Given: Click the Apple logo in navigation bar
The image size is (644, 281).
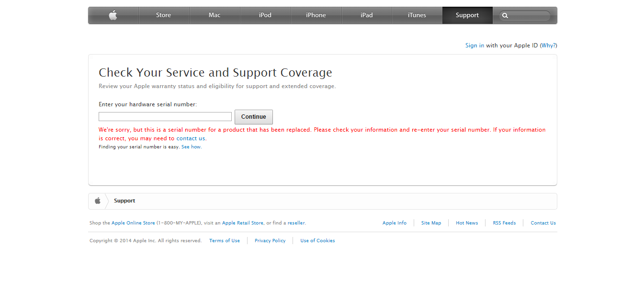Looking at the screenshot, I should (x=113, y=15).
